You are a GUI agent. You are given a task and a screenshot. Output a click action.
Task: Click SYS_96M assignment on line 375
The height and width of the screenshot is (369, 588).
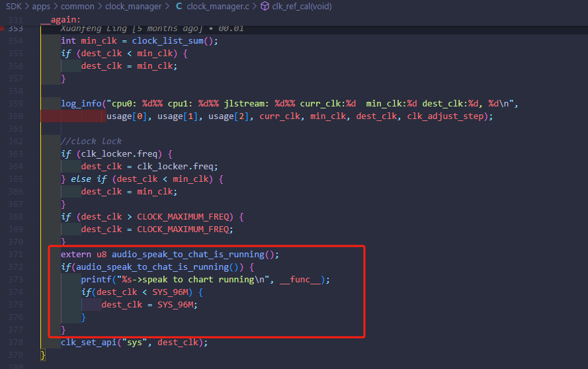(x=175, y=304)
